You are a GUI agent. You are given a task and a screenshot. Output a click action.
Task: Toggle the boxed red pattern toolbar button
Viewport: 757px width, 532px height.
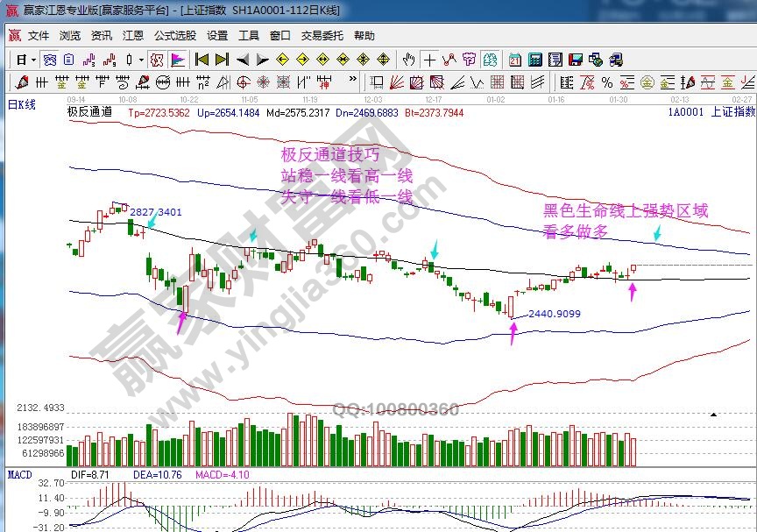156,60
